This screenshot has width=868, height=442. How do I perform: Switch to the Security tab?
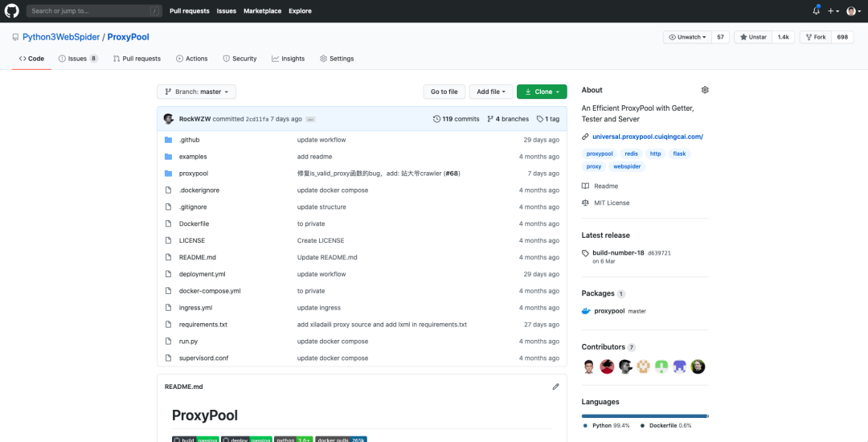(x=240, y=59)
